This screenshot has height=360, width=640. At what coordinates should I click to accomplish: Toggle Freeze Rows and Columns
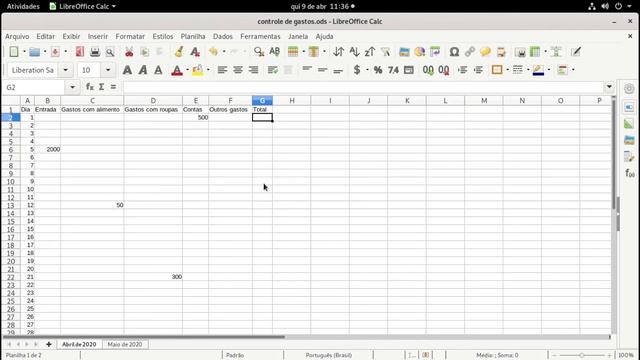click(x=535, y=52)
